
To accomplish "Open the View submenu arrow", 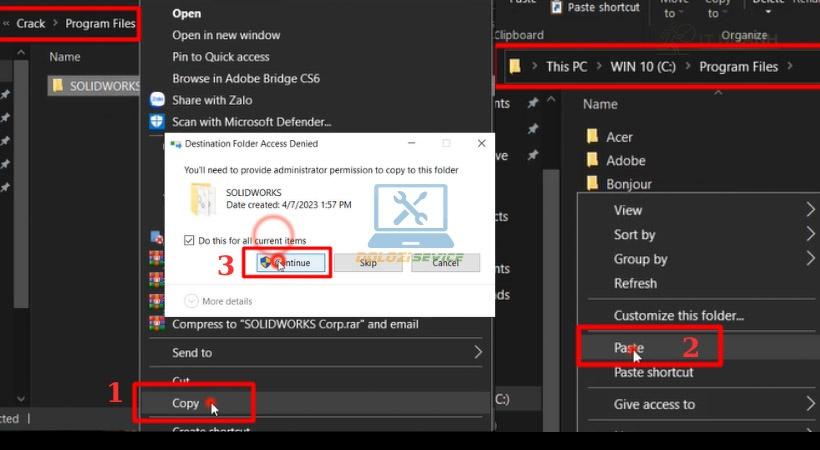I will 809,210.
